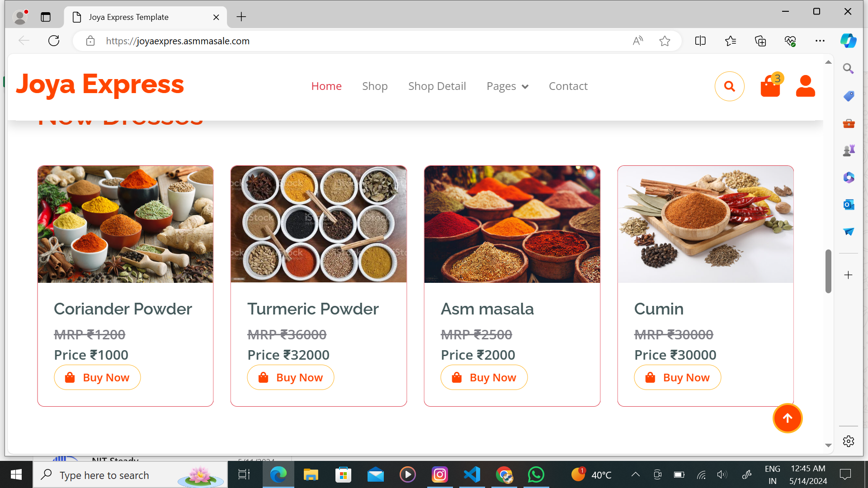
Task: Open Edge split screen icon
Action: pos(700,41)
